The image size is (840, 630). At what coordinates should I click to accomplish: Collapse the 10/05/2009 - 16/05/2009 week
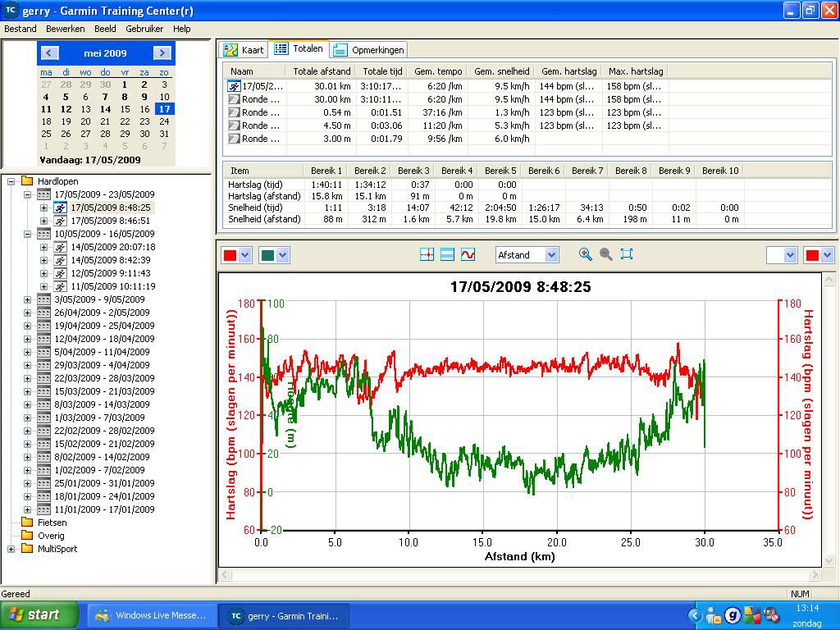click(27, 234)
